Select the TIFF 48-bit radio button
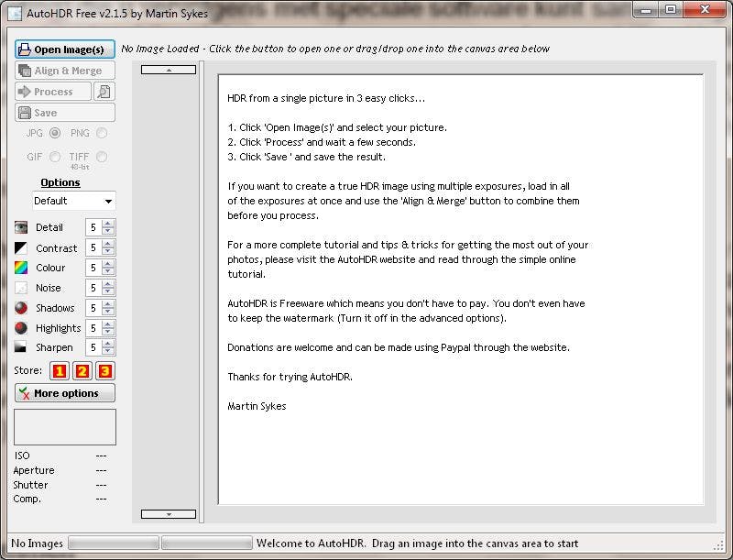The height and width of the screenshot is (560, 733). [102, 157]
